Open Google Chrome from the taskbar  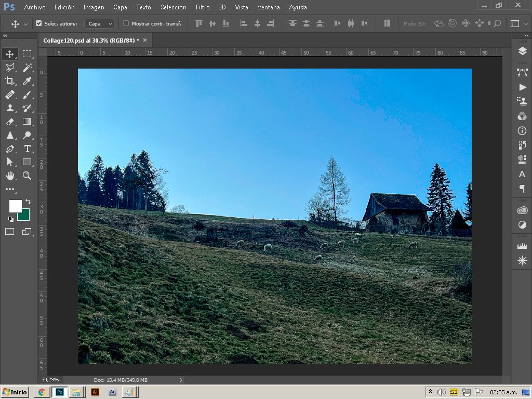(x=42, y=392)
